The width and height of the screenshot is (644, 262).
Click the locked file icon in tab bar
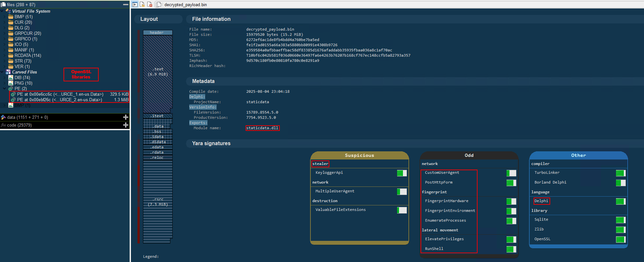(142, 4)
